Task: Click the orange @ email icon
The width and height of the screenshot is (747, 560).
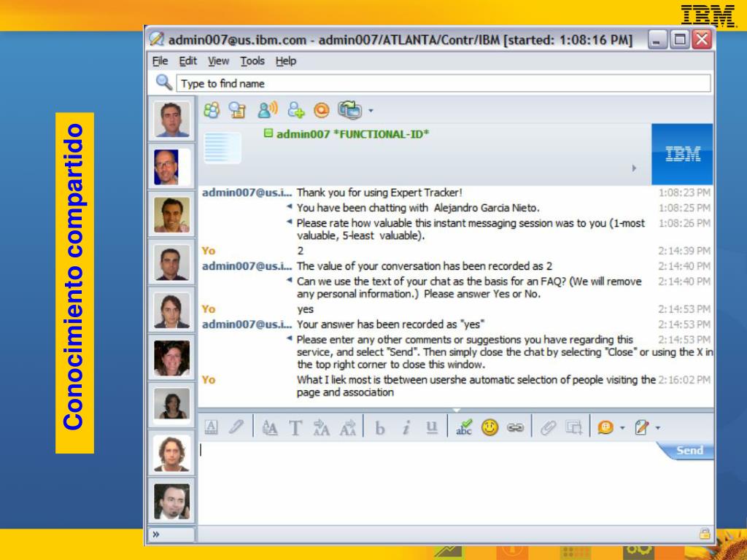Action: pyautogui.click(x=322, y=111)
